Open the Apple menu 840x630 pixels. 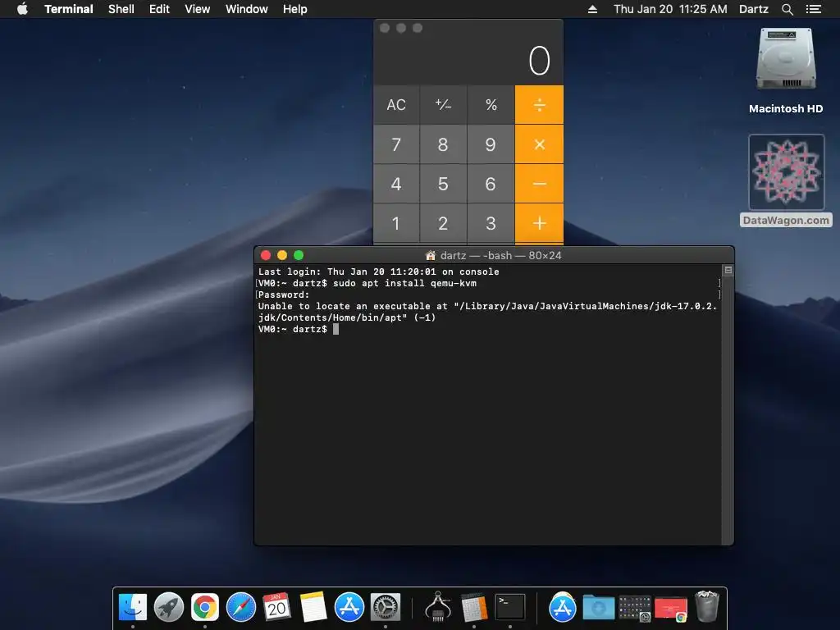pos(22,9)
